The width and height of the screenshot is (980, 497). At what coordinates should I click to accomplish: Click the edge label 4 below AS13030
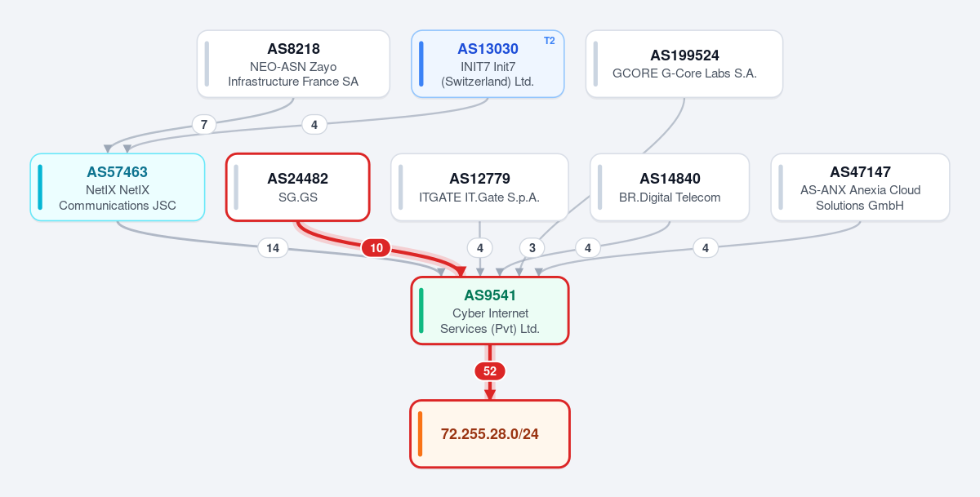coord(314,125)
